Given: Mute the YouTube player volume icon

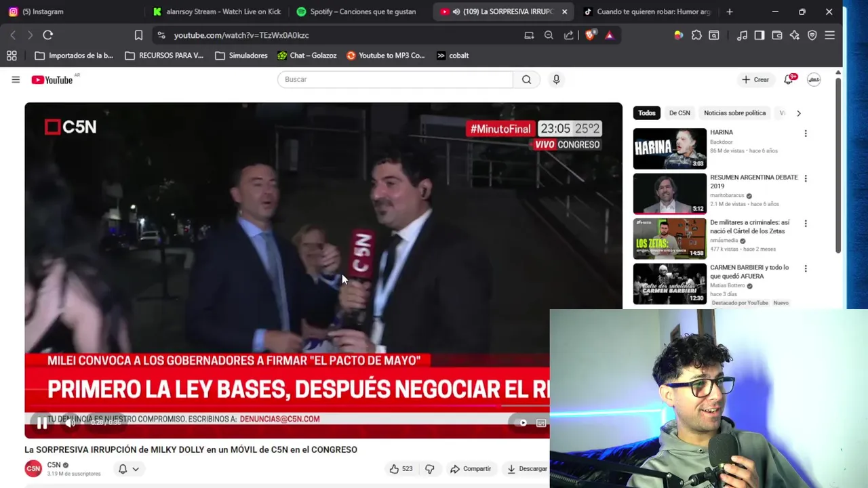Looking at the screenshot, I should tap(70, 423).
